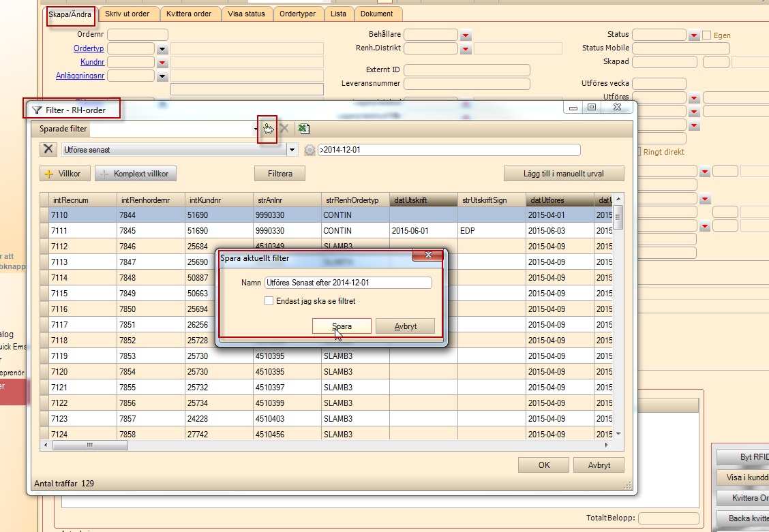Click the Filtrera button
769x532 pixels.
coord(280,174)
